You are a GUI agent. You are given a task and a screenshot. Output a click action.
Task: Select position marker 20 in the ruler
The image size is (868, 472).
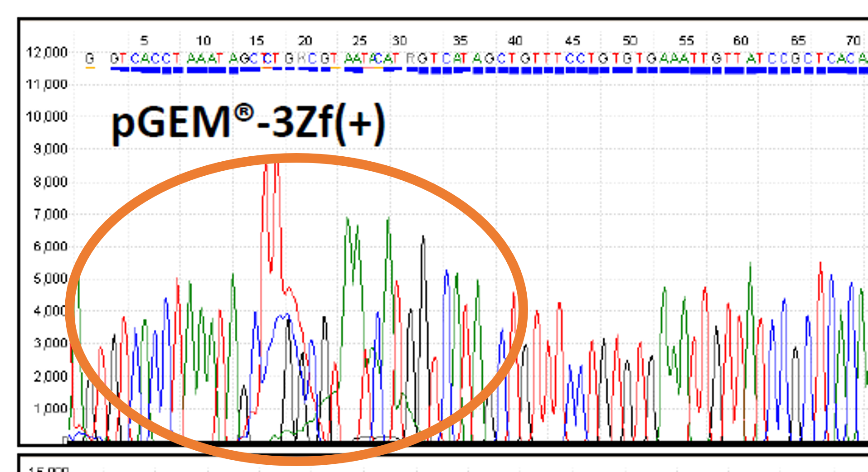tap(305, 41)
